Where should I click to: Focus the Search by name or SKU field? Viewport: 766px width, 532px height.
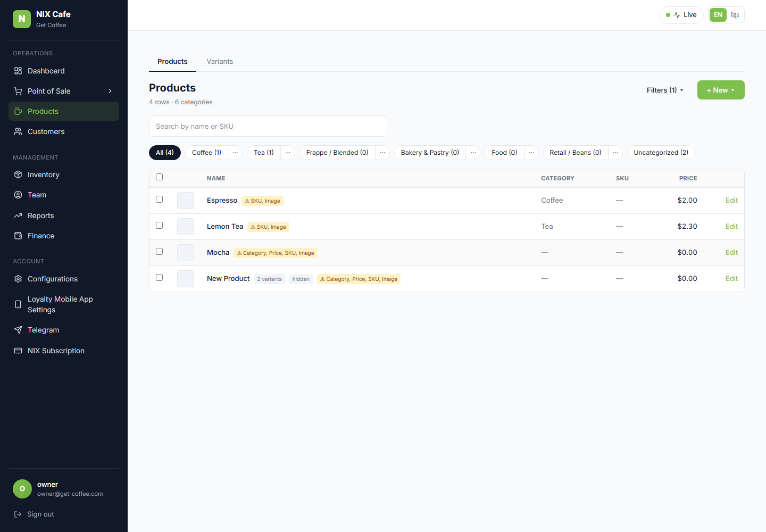coord(268,126)
